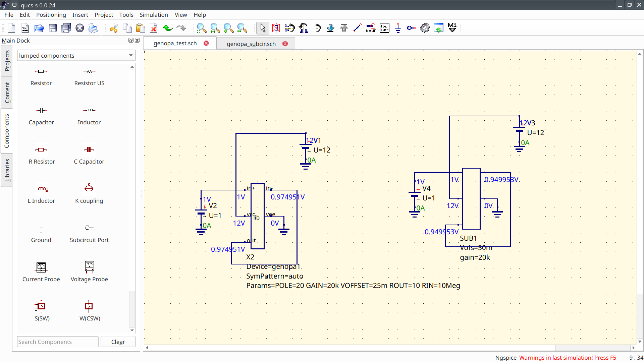The image size is (644, 362).
Task: Insert a subcircuit port
Action: pos(89,233)
